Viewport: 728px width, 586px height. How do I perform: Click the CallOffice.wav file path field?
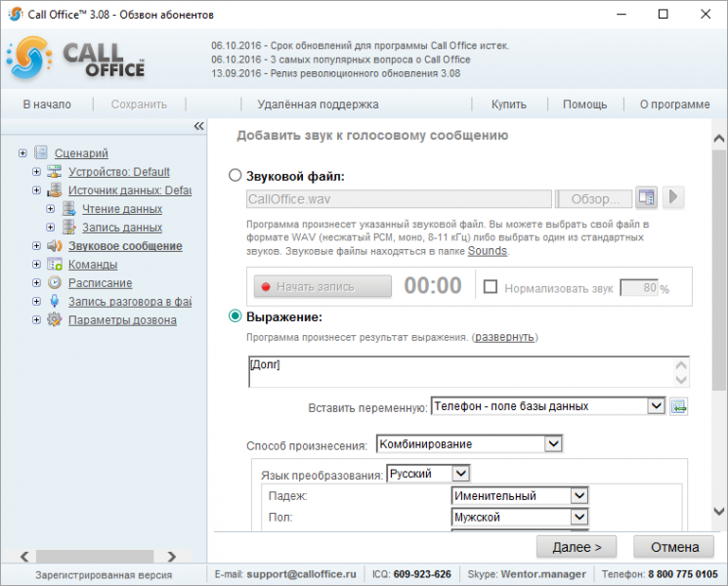coord(399,199)
